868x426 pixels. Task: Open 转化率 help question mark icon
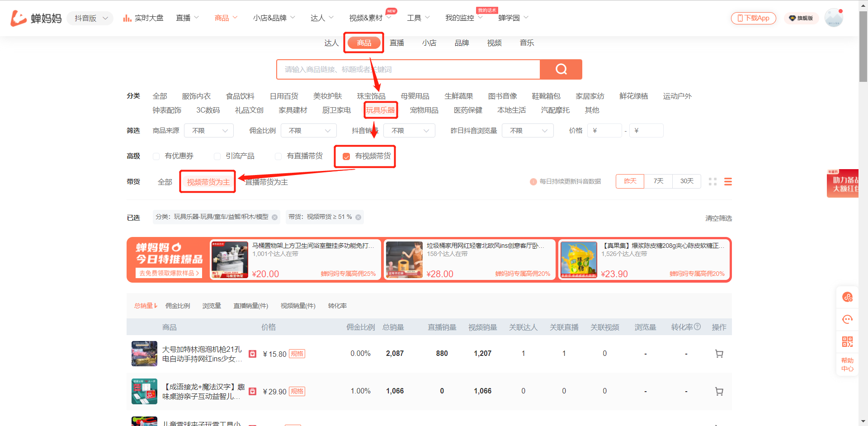(x=697, y=327)
